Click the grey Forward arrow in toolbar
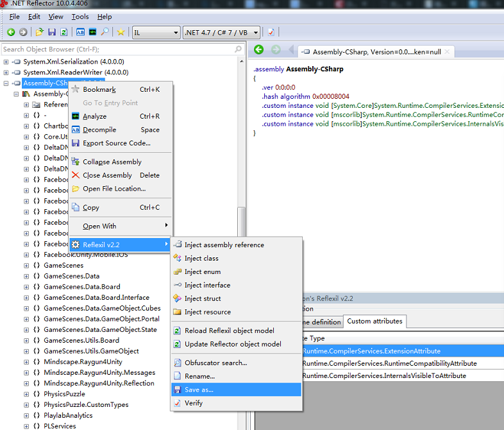 pos(23,32)
